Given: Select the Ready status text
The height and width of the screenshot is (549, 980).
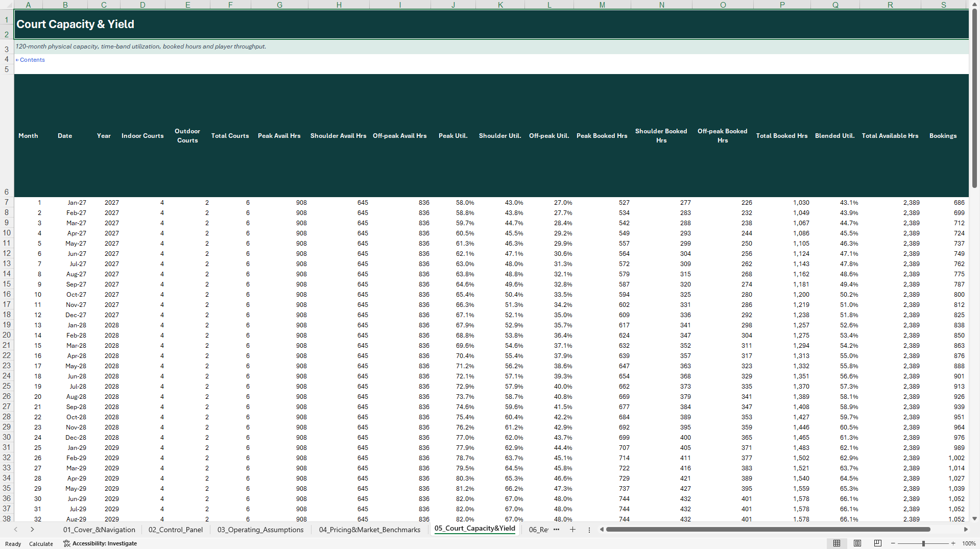Looking at the screenshot, I should (13, 544).
